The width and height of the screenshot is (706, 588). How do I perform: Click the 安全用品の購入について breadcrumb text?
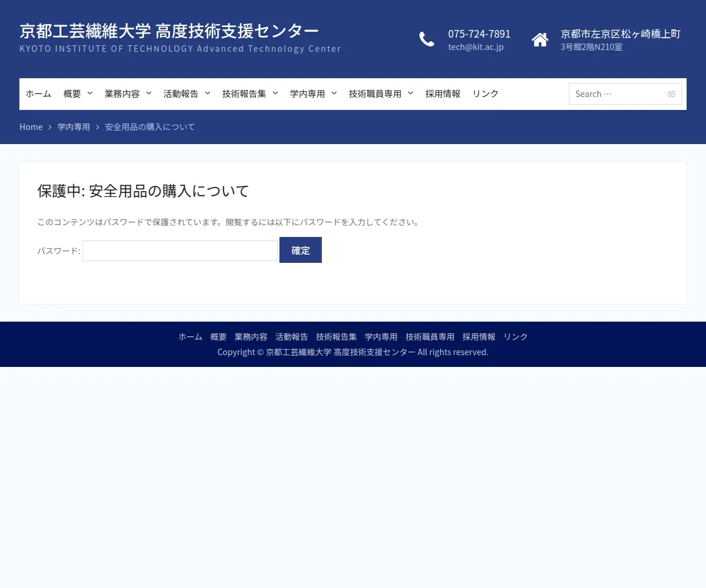(x=150, y=127)
